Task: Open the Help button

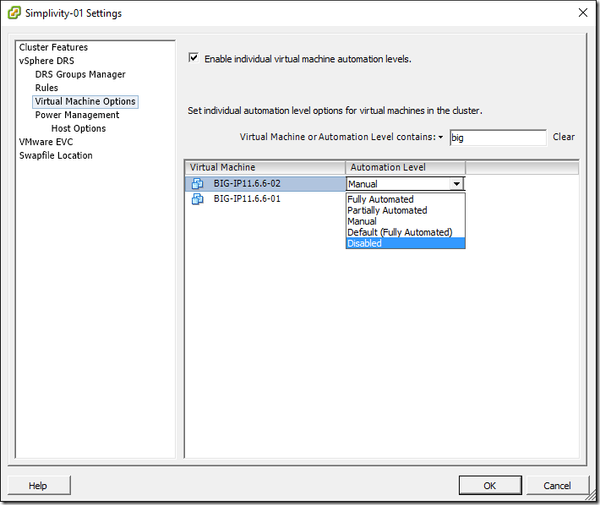Action: pos(38,485)
